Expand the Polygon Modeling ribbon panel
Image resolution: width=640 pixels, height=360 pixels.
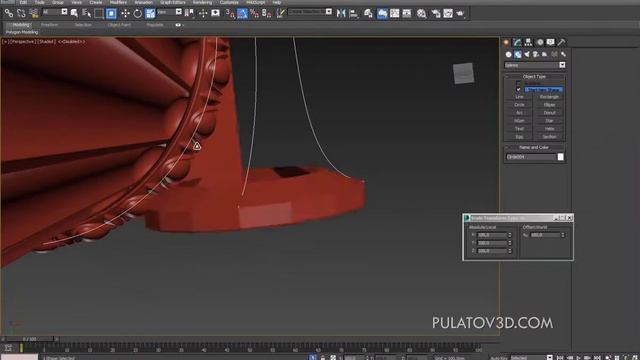[22, 32]
